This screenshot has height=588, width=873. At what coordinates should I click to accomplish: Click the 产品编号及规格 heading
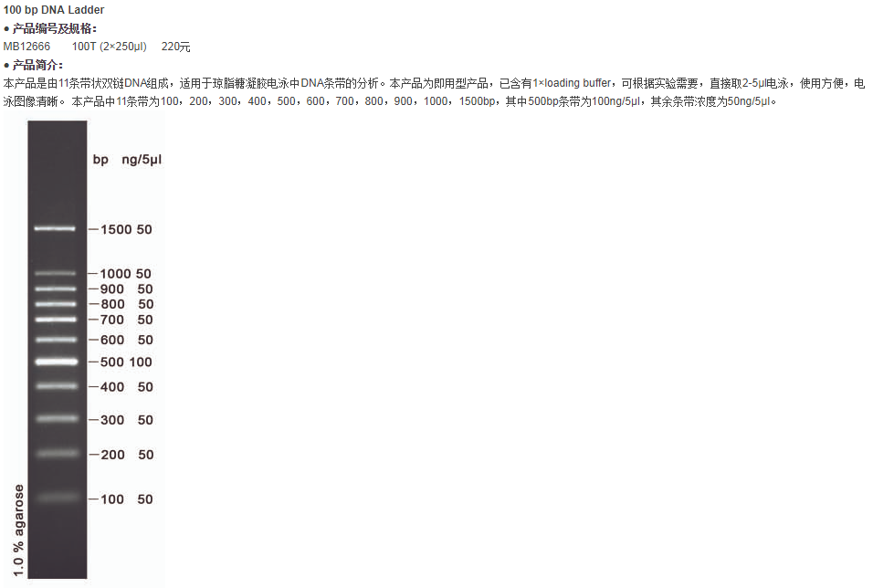(54, 28)
